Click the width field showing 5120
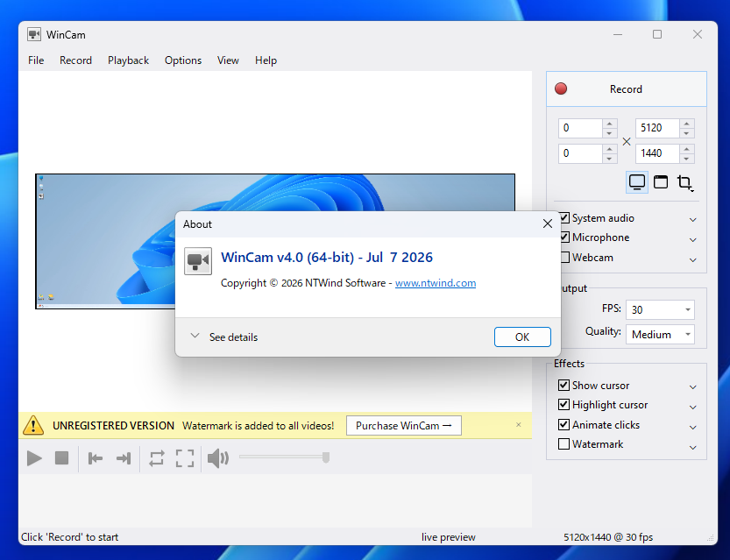 tap(657, 128)
